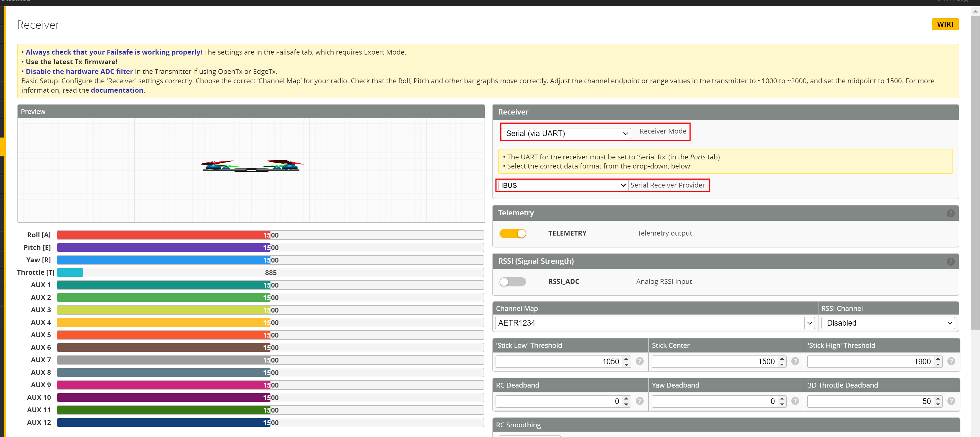
Task: Click the 'RC Smoothing' section header
Action: (x=725, y=425)
